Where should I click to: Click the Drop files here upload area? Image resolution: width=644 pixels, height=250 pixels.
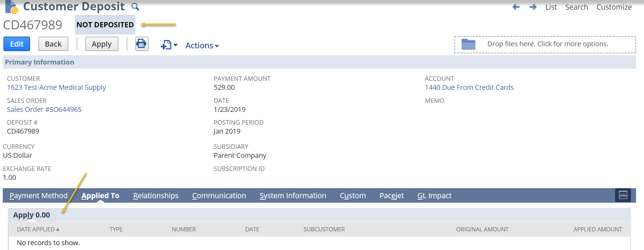pyautogui.click(x=547, y=44)
